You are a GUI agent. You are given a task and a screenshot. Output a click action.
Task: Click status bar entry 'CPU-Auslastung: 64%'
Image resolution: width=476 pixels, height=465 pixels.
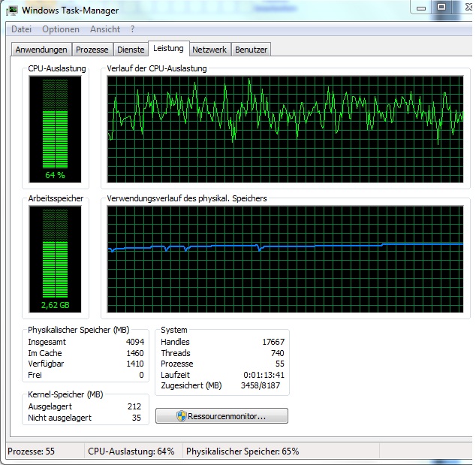click(131, 451)
